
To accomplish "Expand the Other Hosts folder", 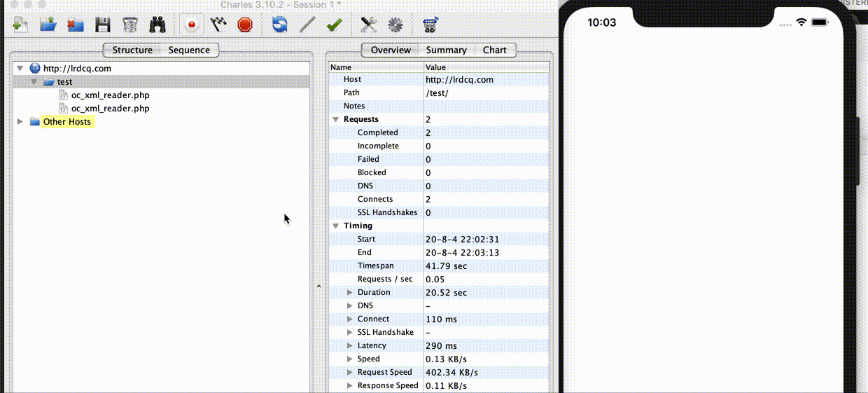I will click(20, 122).
